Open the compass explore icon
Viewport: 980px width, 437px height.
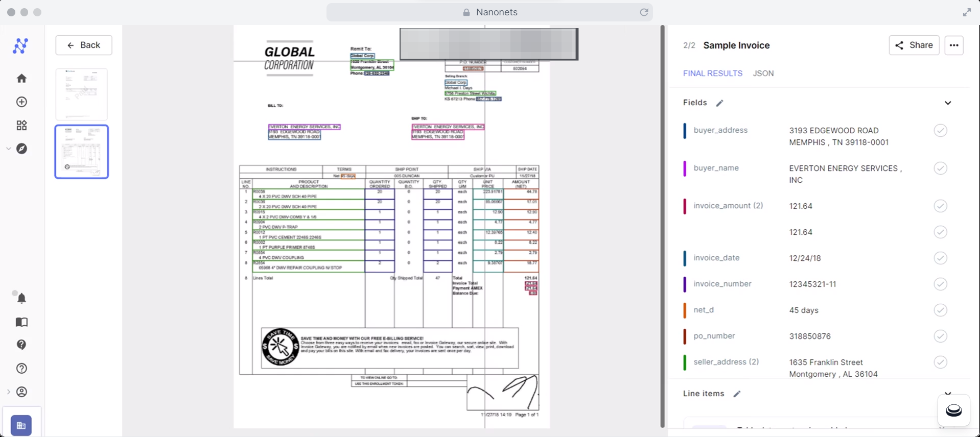tap(21, 149)
